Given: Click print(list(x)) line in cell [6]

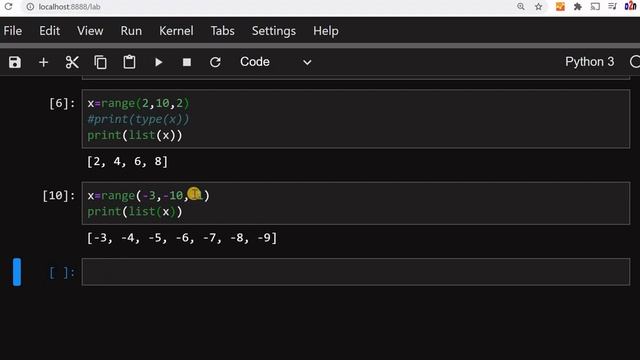Looking at the screenshot, I should (x=135, y=135).
